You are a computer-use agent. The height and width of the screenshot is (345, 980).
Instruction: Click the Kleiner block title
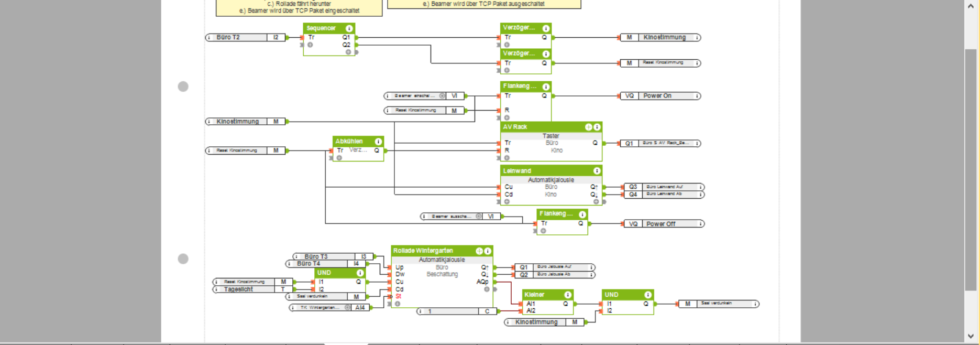[534, 295]
